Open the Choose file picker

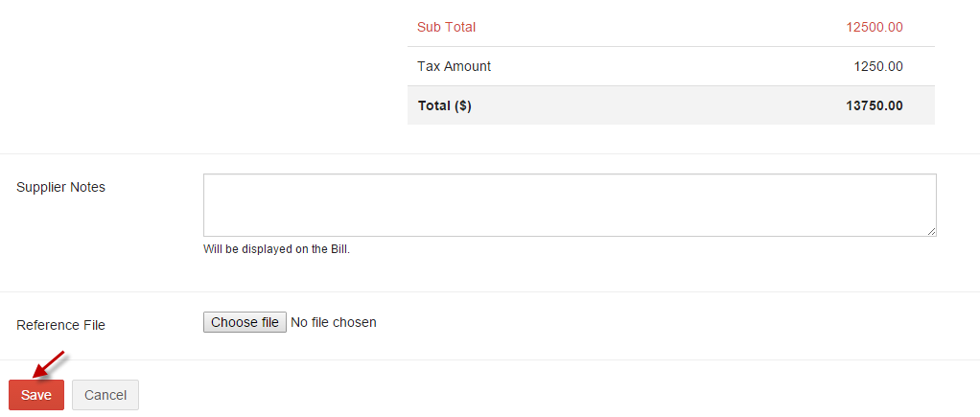coord(245,322)
